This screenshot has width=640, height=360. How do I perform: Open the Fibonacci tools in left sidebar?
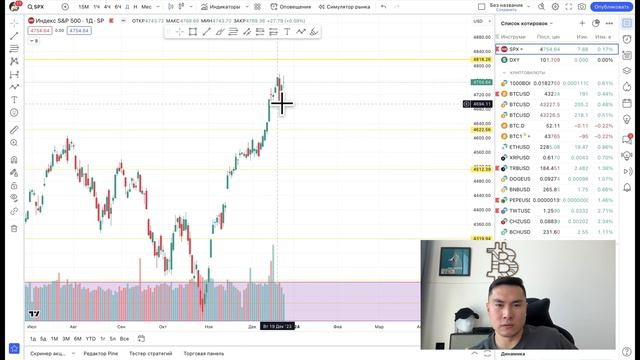[x=14, y=49]
